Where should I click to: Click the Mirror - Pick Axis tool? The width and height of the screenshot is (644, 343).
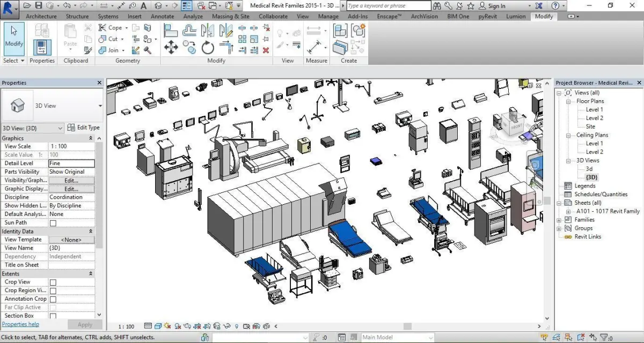(208, 30)
